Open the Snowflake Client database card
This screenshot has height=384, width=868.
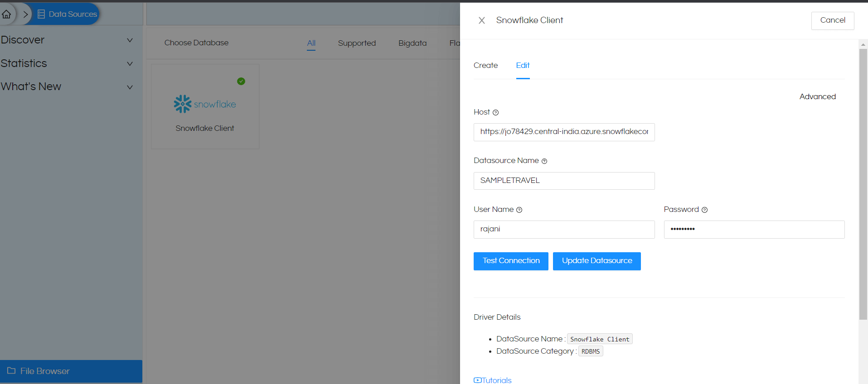click(205, 106)
